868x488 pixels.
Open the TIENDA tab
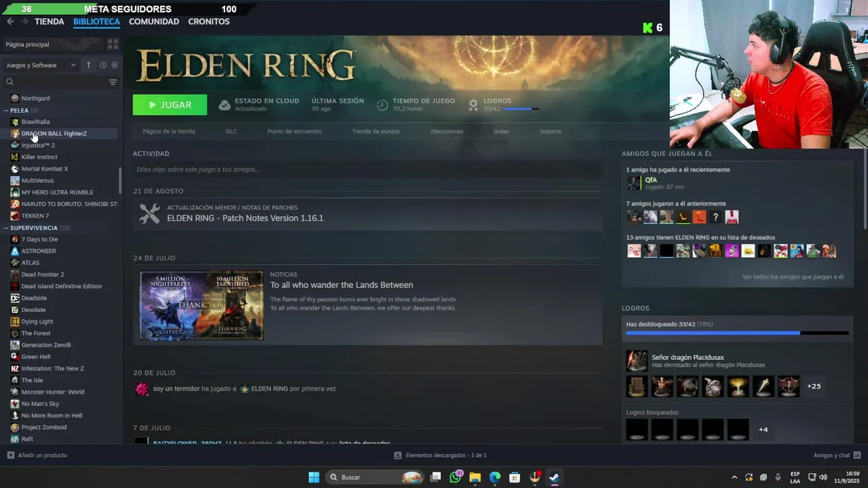coord(50,22)
